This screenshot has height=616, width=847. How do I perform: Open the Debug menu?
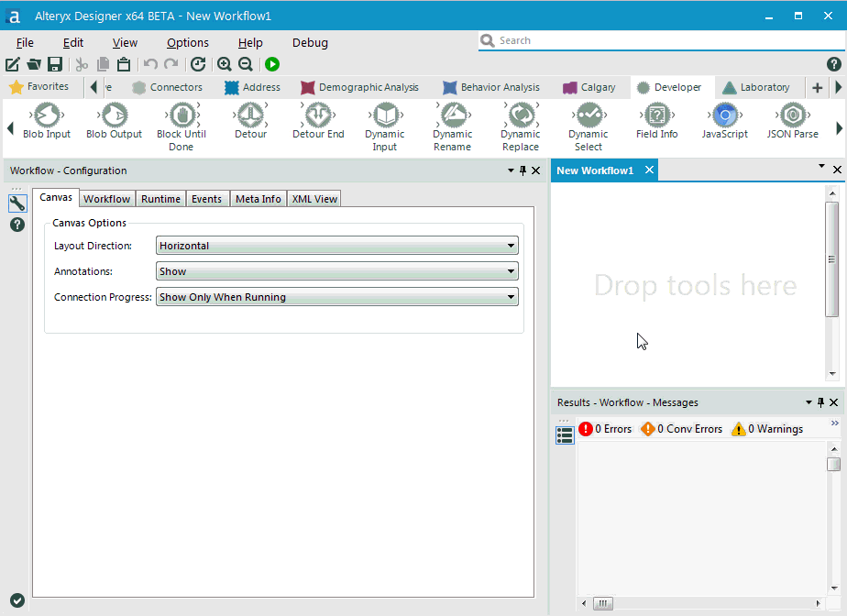(309, 42)
